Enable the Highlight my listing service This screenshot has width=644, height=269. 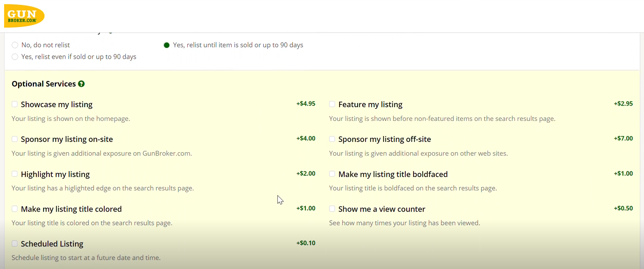[14, 174]
